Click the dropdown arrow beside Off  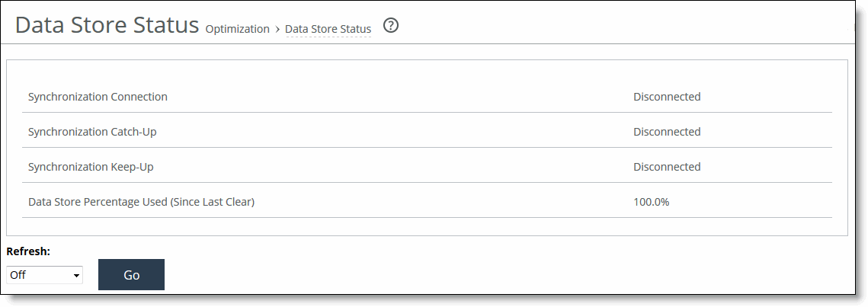[76, 276]
